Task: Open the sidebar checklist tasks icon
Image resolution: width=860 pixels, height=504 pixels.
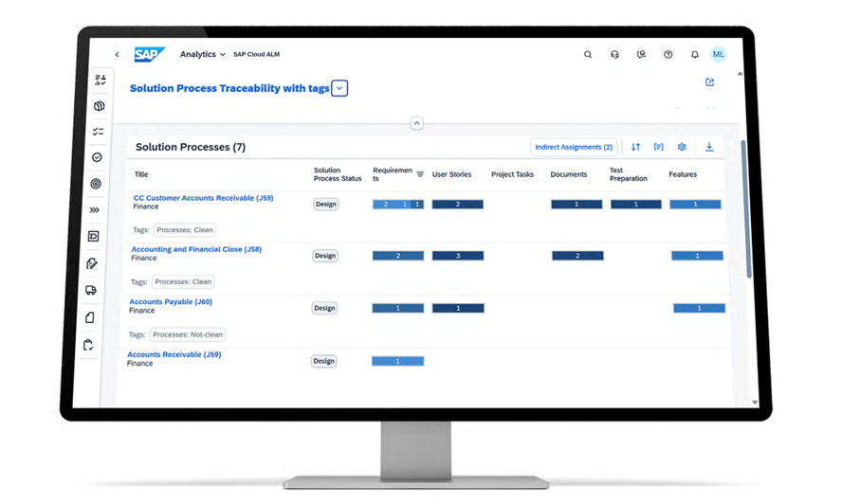Action: tap(99, 132)
